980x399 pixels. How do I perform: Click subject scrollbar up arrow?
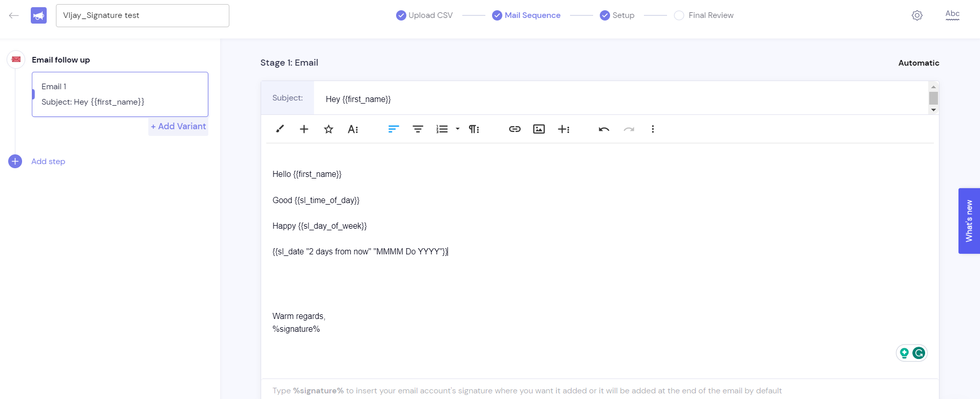pyautogui.click(x=933, y=87)
